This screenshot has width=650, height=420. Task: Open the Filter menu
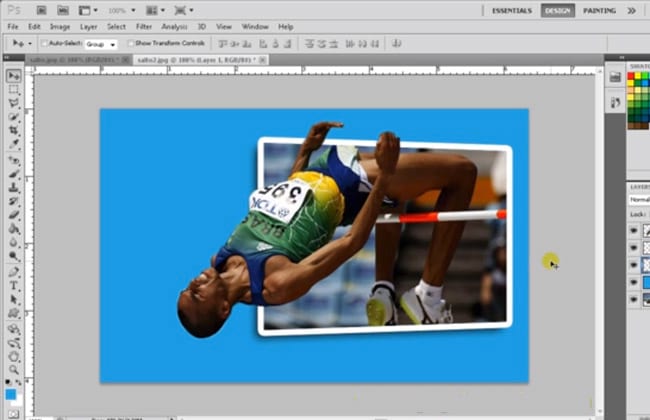pos(144,27)
